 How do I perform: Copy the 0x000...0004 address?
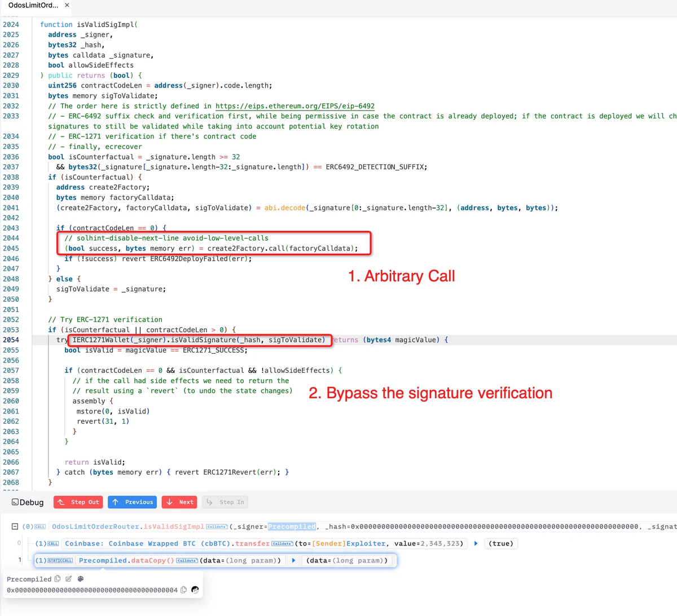(183, 590)
